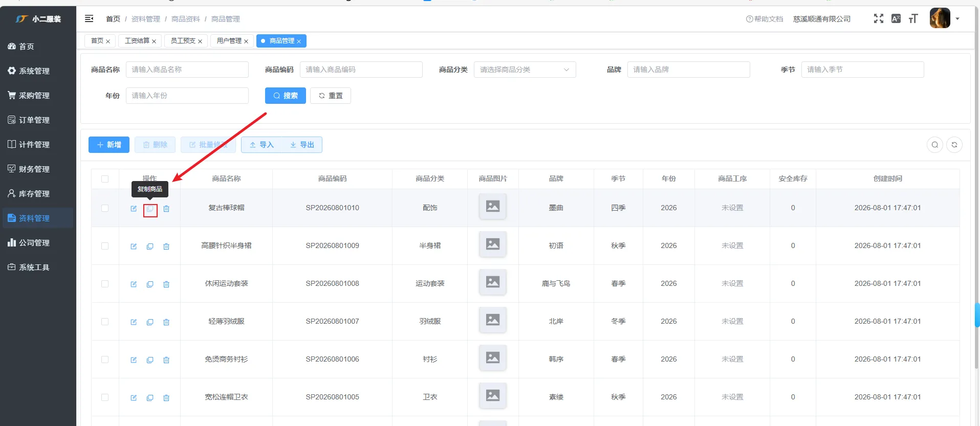The image size is (980, 426).
Task: Click the 导出 button
Action: coord(302,145)
